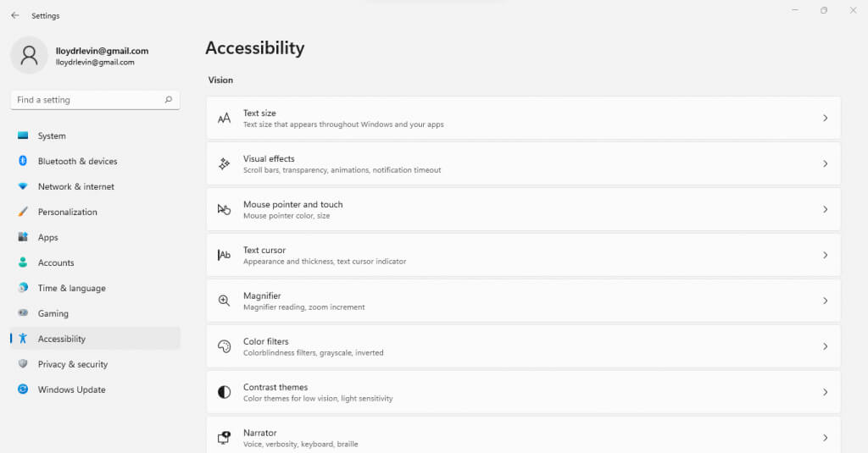Click the Contrast themes half-circle icon
Screen dimensions: 868x453
[x=224, y=392]
